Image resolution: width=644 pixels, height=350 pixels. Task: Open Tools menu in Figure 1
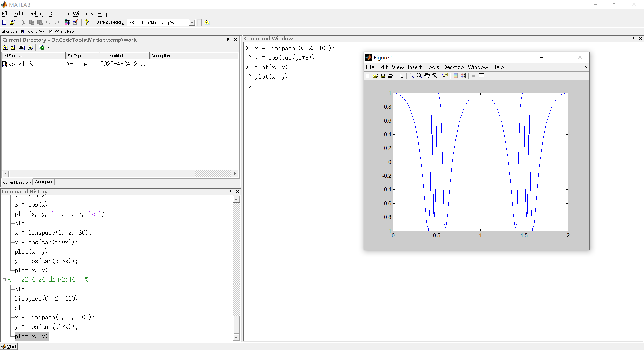(432, 67)
